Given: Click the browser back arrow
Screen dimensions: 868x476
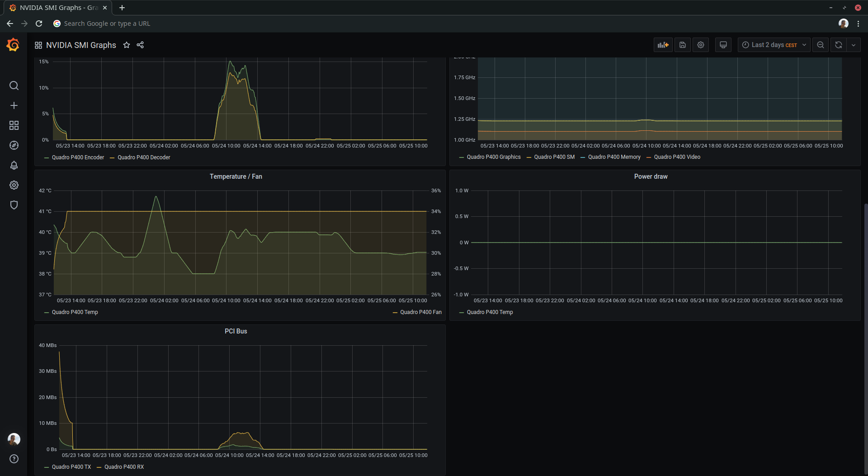Looking at the screenshot, I should click(10, 24).
